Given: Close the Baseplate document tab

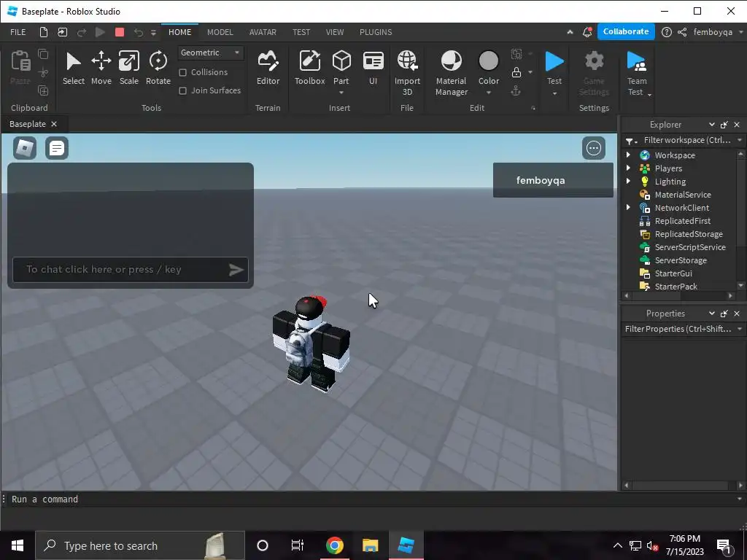Looking at the screenshot, I should coord(54,124).
